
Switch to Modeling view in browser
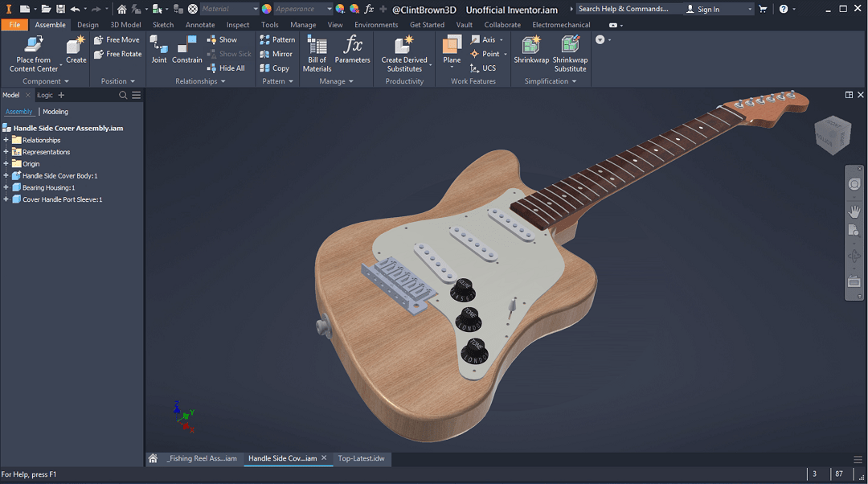click(55, 111)
